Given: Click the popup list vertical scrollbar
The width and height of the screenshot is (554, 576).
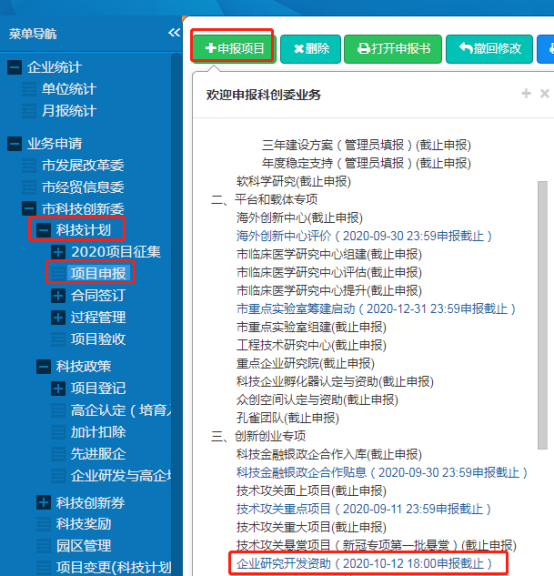Looking at the screenshot, I should [542, 315].
